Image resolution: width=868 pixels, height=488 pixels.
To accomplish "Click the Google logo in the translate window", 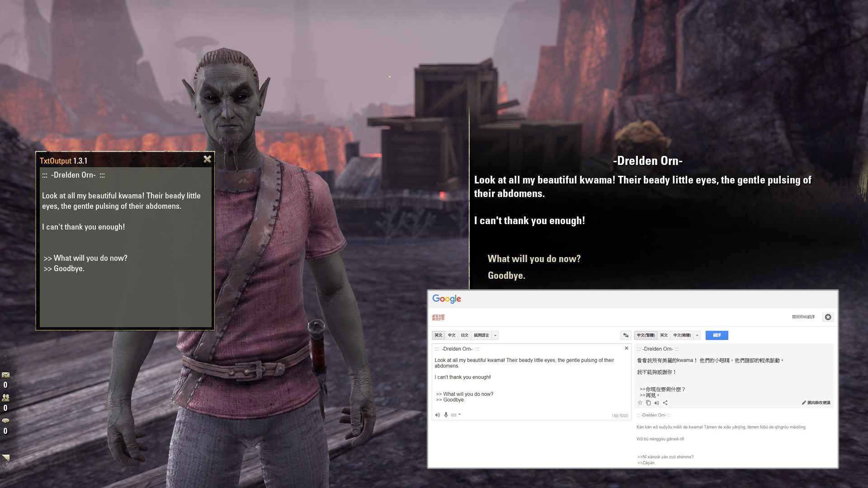I will point(446,299).
